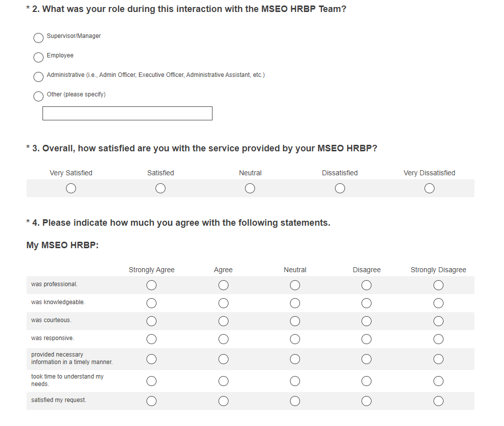The width and height of the screenshot is (504, 426).
Task: Click the Other role text field
Action: point(127,113)
